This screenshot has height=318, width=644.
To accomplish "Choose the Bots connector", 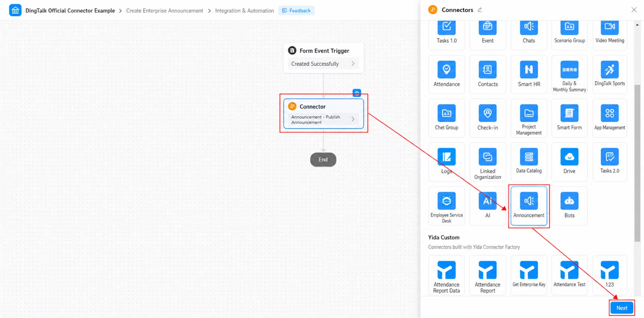I will pos(569,206).
